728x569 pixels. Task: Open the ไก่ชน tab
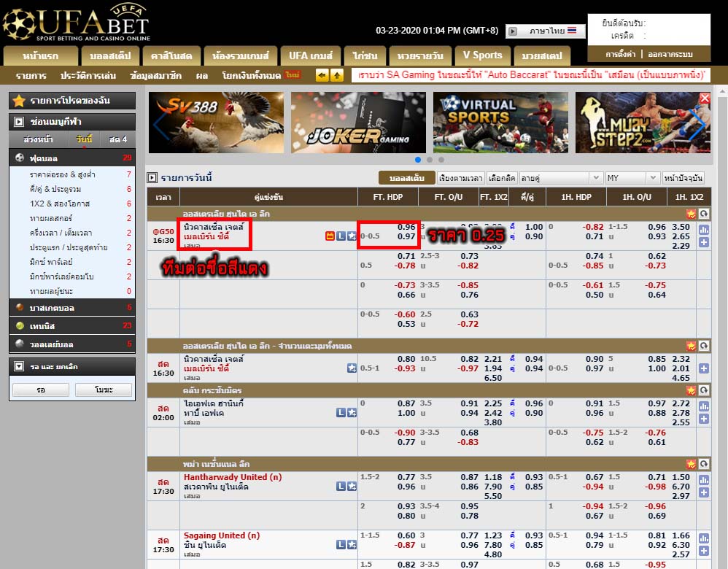coord(365,56)
